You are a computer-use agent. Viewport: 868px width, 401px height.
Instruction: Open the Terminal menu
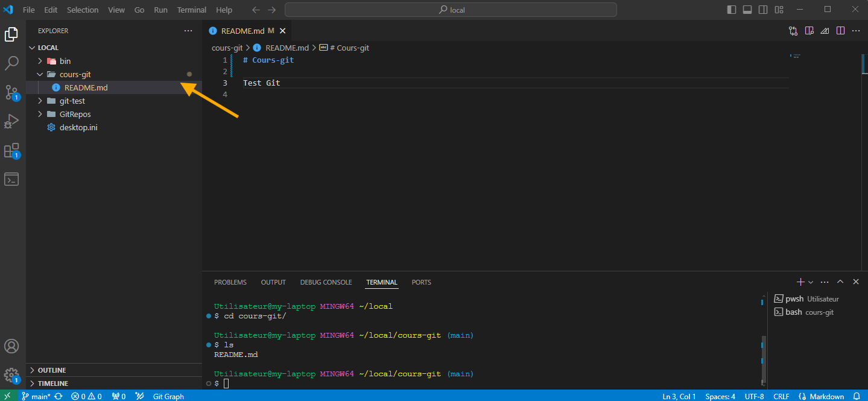click(x=191, y=10)
